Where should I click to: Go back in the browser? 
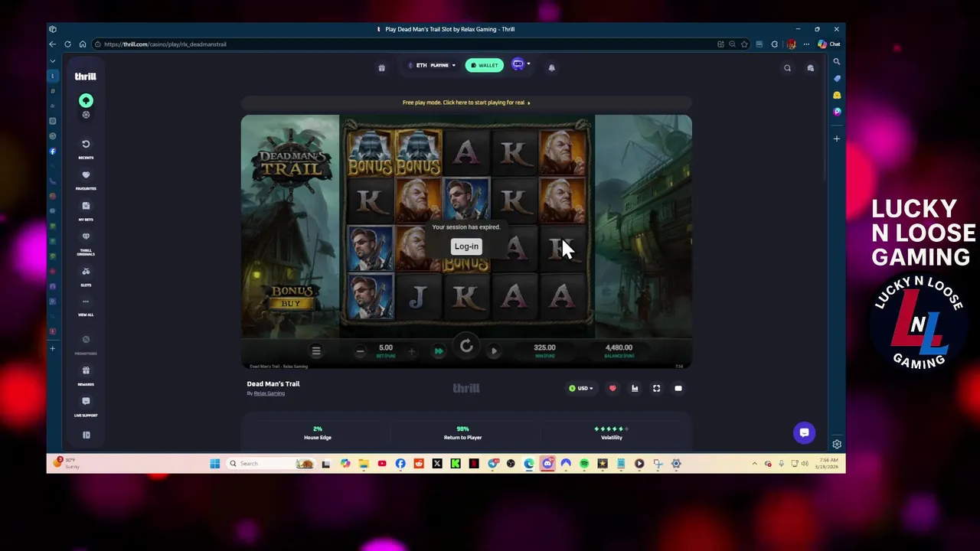[53, 44]
